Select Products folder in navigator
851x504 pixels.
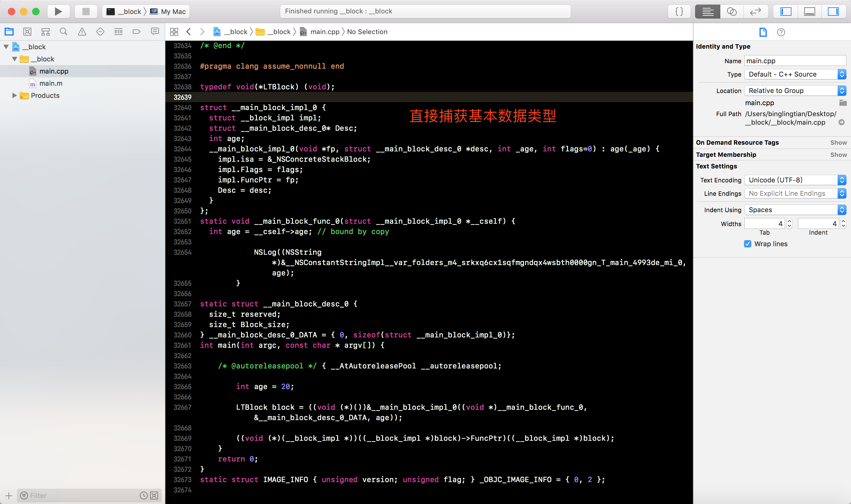pos(45,95)
